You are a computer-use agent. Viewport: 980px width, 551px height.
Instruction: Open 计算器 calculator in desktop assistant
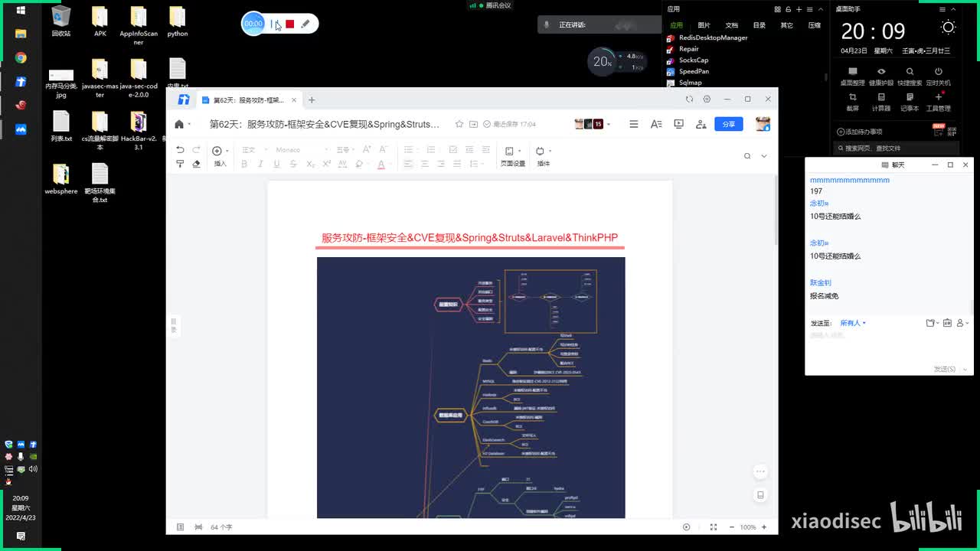[x=881, y=101]
